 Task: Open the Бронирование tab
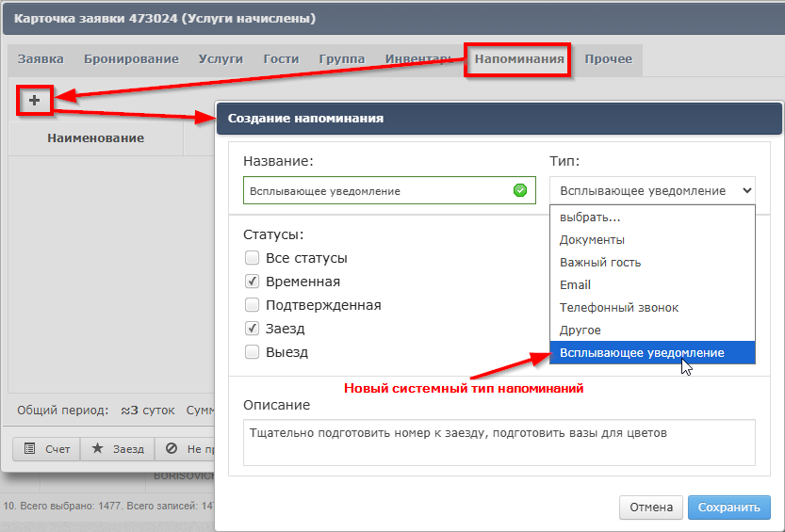click(x=131, y=59)
